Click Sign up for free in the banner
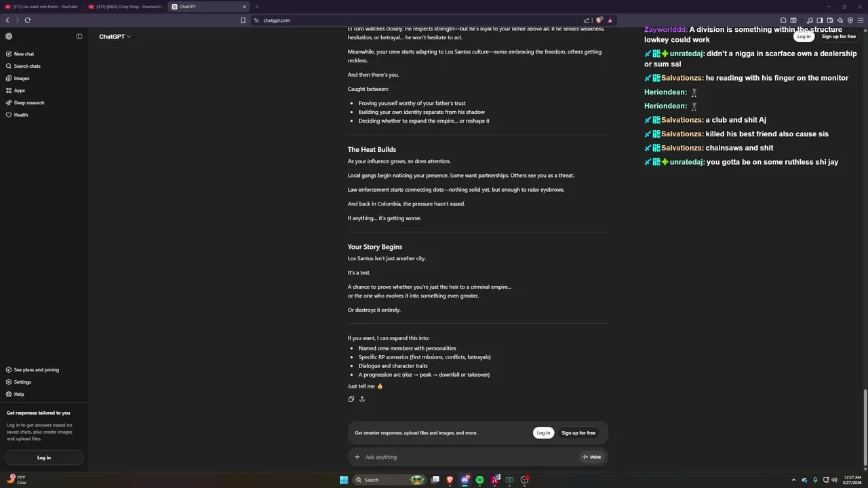The width and height of the screenshot is (868, 488). point(578,432)
